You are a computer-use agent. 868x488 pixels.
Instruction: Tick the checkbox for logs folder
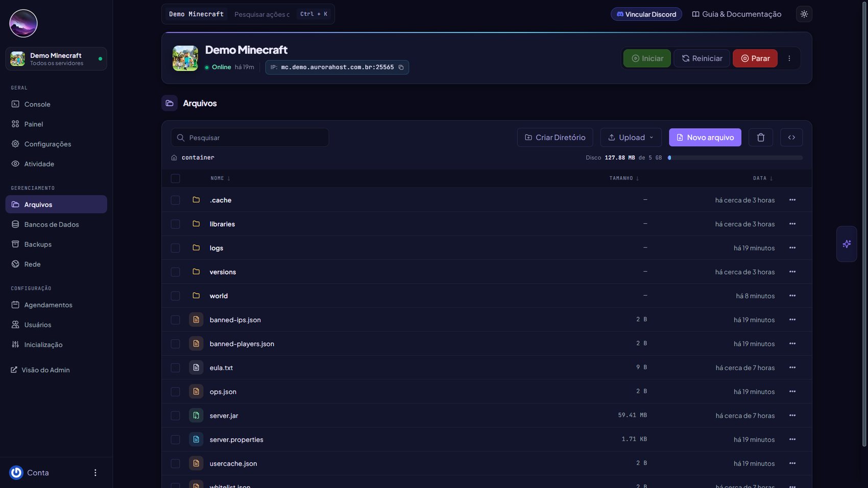coord(176,248)
